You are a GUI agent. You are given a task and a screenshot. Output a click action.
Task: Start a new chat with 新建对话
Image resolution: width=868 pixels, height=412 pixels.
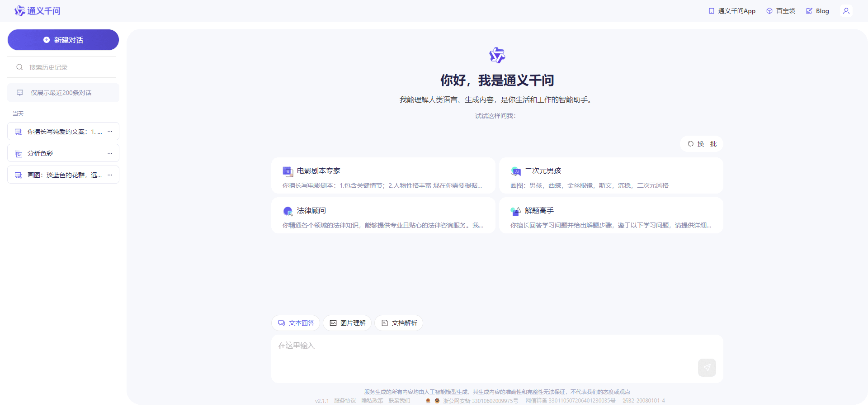point(63,40)
